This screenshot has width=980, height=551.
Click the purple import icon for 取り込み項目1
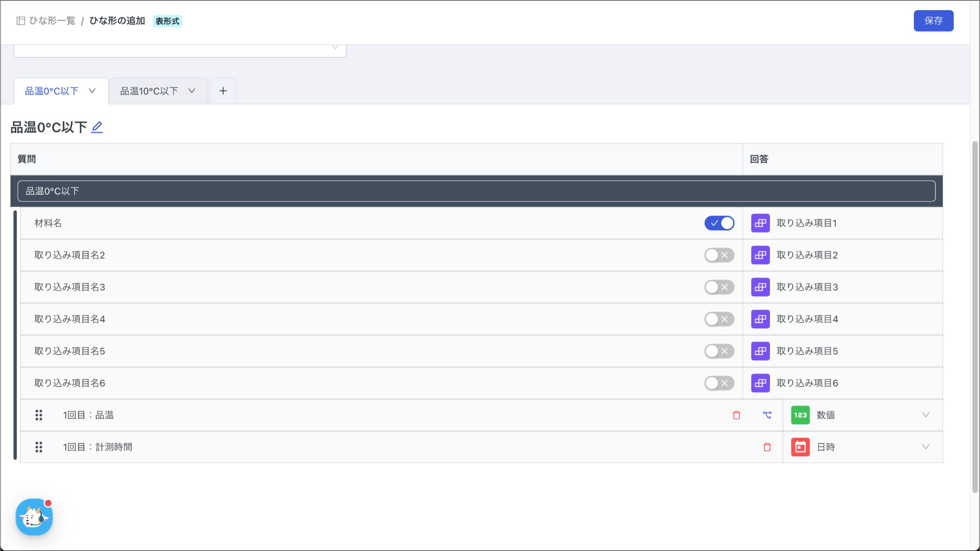click(x=760, y=223)
